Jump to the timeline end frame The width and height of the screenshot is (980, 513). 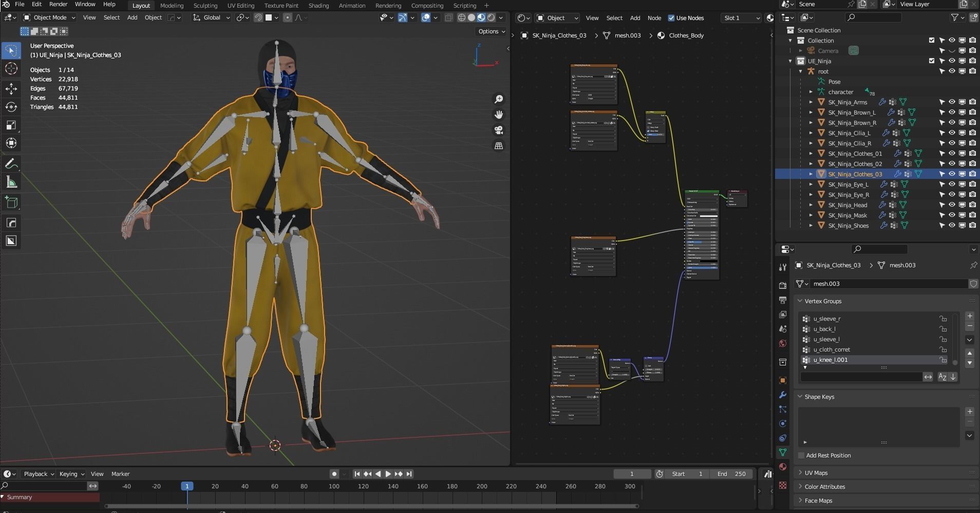point(409,474)
